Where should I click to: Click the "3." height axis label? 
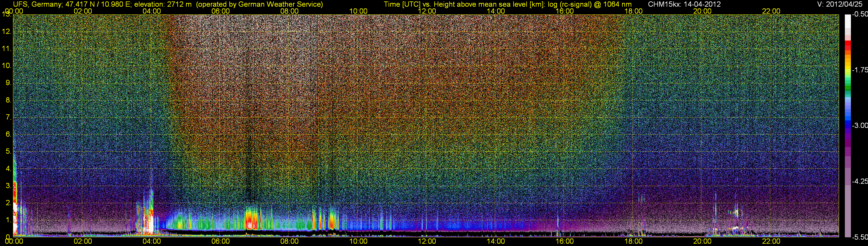tap(8, 186)
